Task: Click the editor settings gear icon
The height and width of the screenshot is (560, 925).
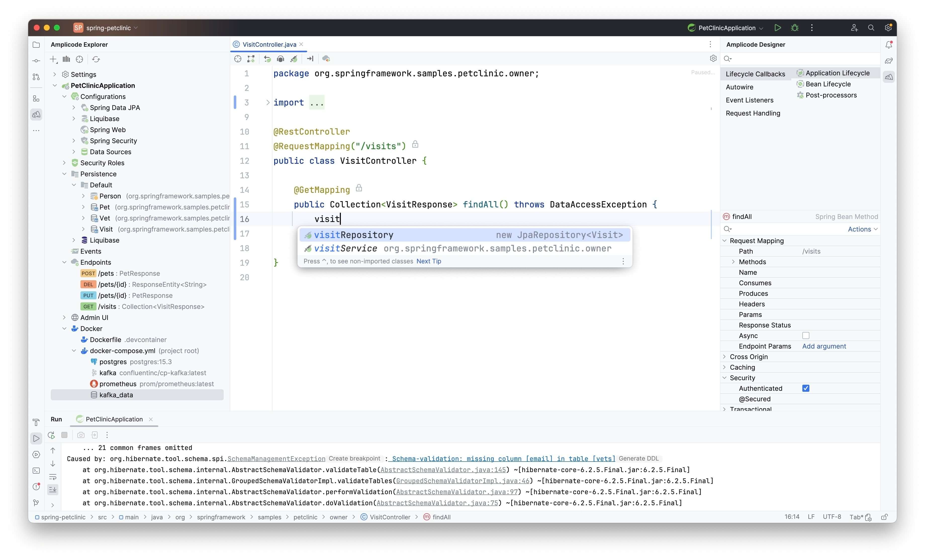Action: 713,59
